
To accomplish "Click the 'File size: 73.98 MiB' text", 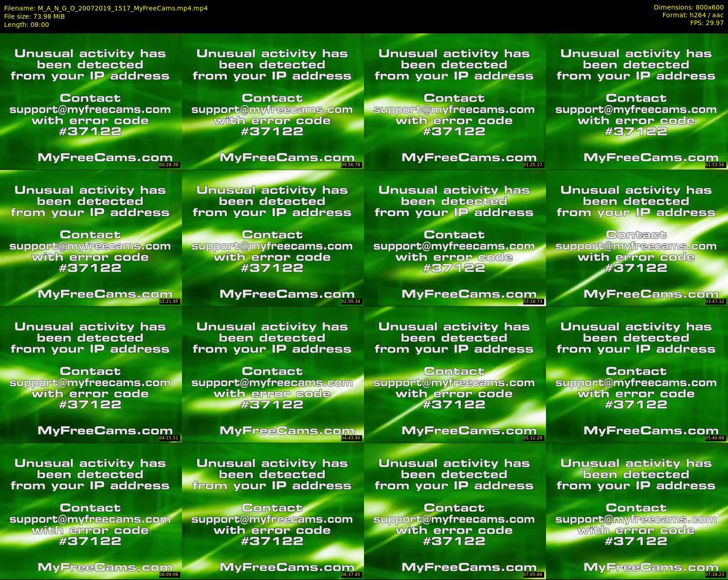I will (x=35, y=16).
